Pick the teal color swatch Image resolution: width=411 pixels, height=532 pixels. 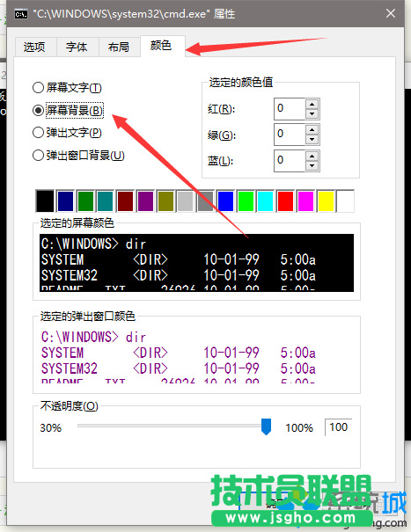(x=106, y=201)
